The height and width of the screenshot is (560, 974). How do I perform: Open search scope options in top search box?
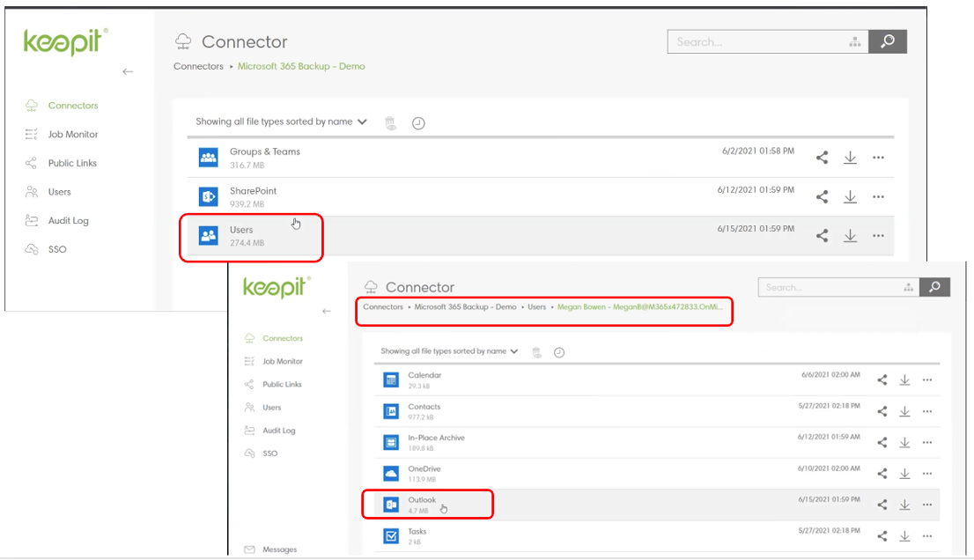point(853,42)
